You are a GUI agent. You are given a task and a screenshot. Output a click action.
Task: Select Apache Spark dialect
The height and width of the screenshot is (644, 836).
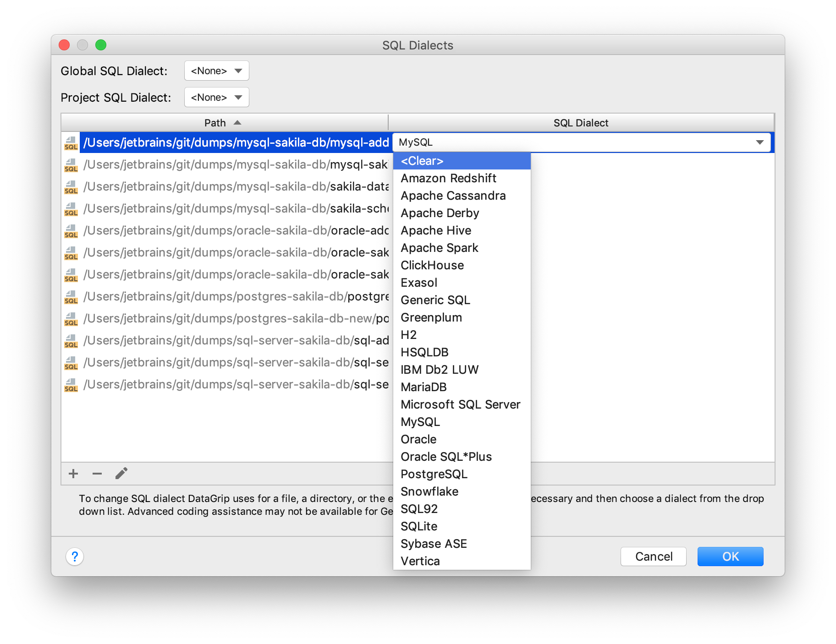coord(462,248)
